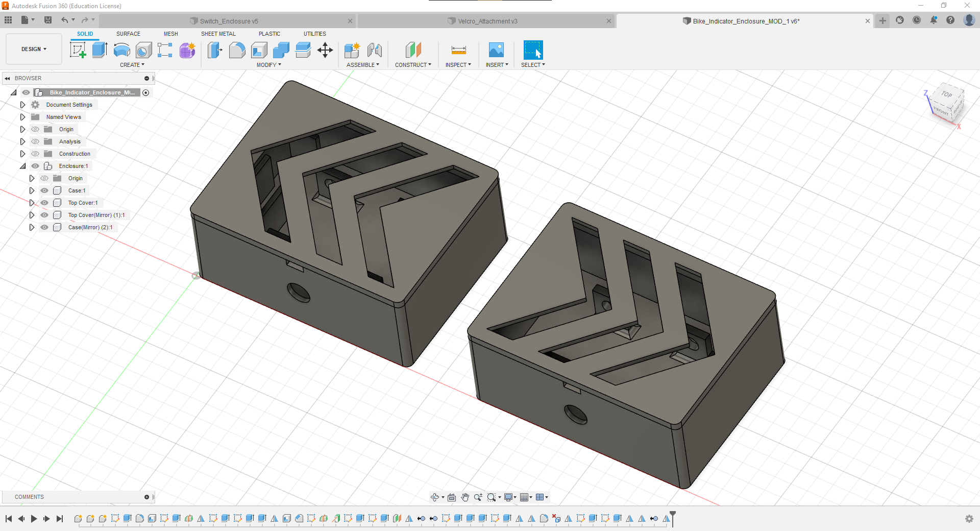The image size is (980, 531).
Task: Select the Press Pull tool
Action: tap(215, 50)
